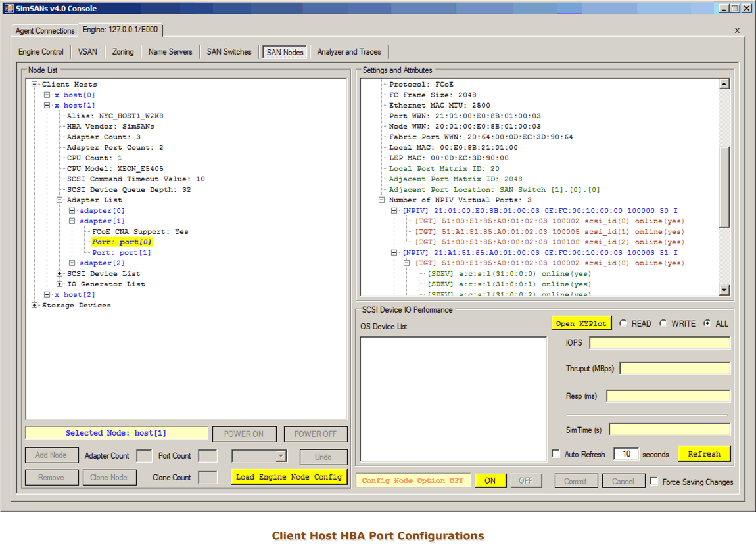Expand the SCSI Device List node
The height and width of the screenshot is (544, 756).
point(60,274)
